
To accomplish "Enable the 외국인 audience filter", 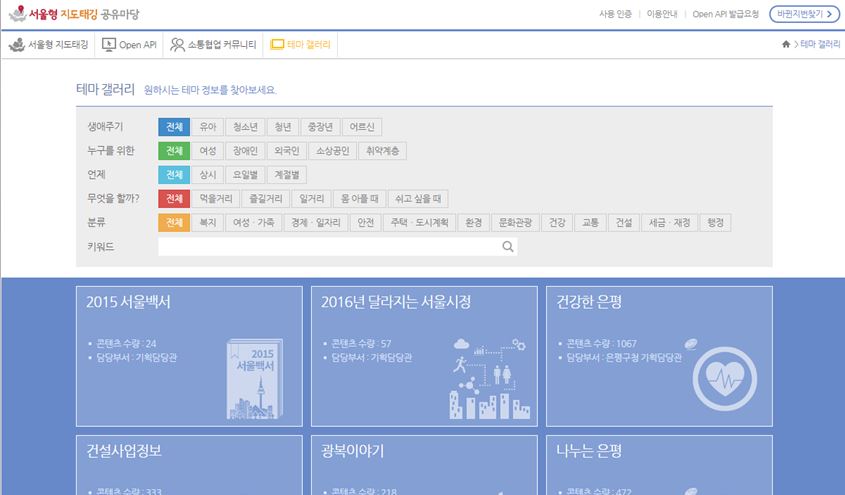I will click(x=286, y=151).
